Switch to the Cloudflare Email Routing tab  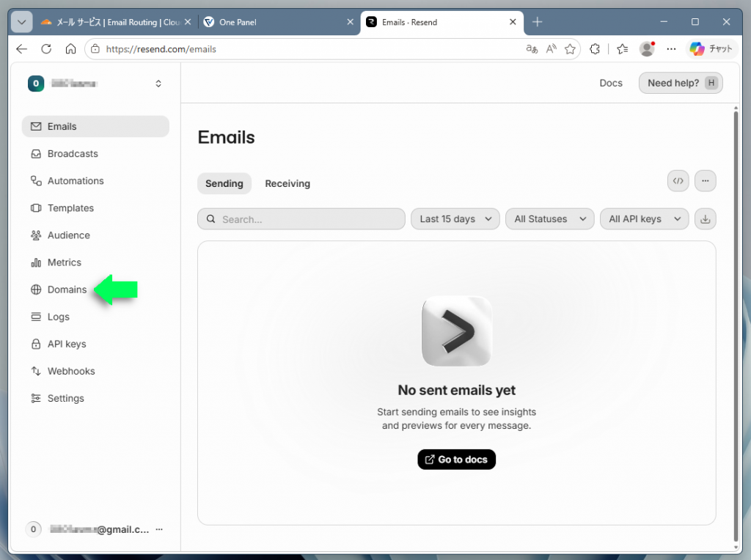pos(116,22)
